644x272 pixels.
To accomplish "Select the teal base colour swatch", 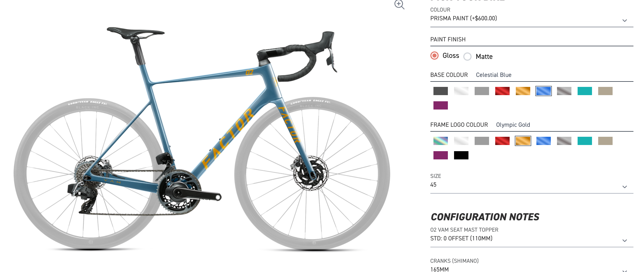I will click(585, 91).
